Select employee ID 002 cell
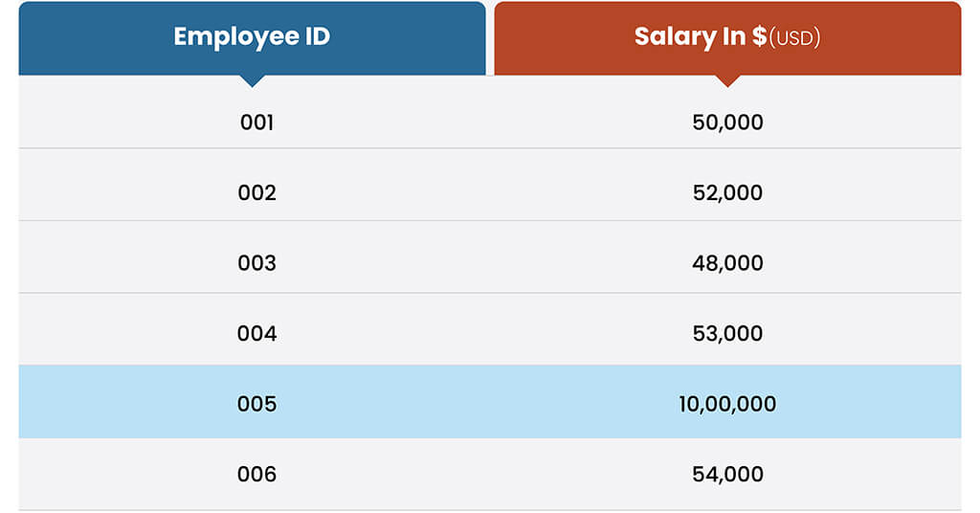 [256, 193]
